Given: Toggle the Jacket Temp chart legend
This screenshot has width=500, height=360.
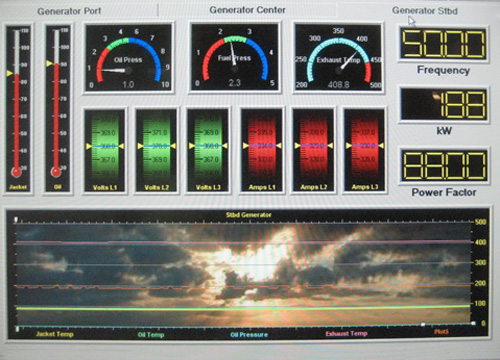Looking at the screenshot, I should click(x=55, y=334).
